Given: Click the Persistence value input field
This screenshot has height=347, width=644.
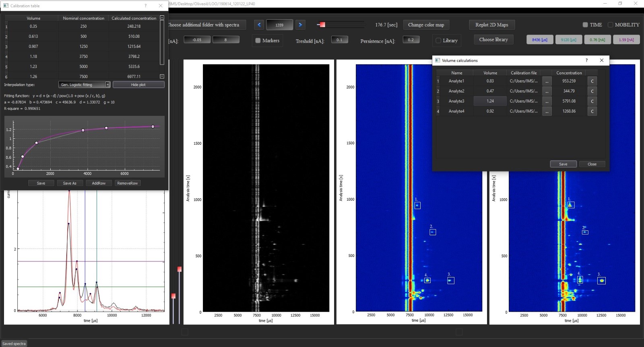Looking at the screenshot, I should click(x=411, y=40).
